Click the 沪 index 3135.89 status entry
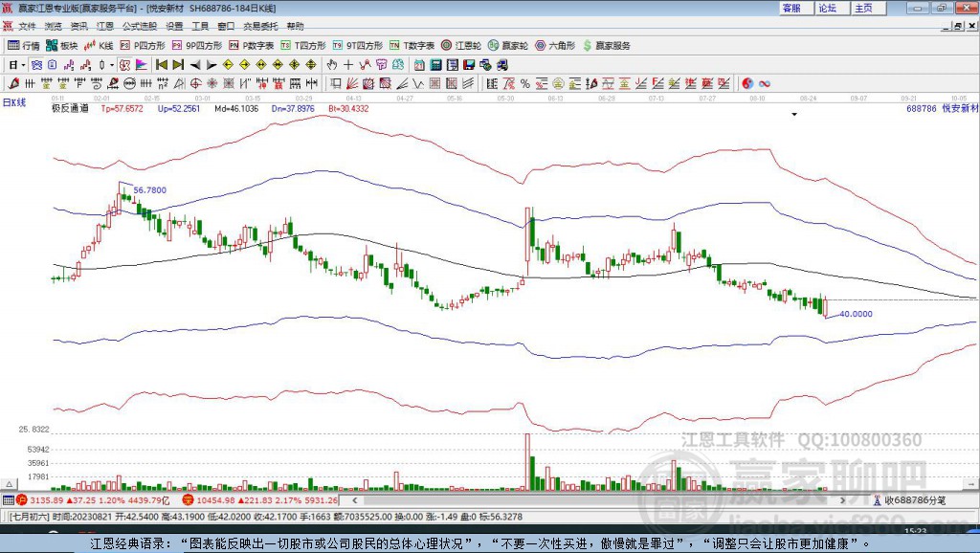 pyautogui.click(x=93, y=500)
